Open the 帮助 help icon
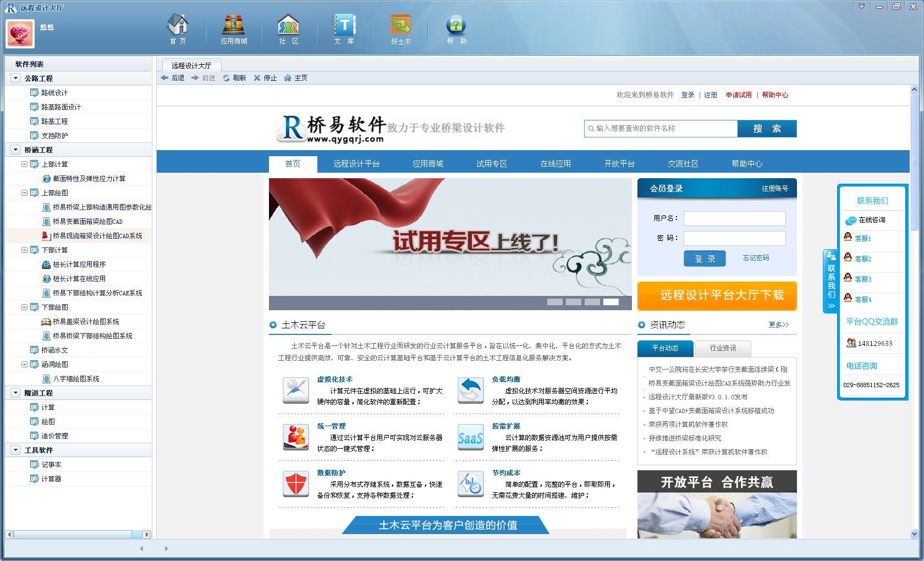This screenshot has height=561, width=924. point(456,29)
